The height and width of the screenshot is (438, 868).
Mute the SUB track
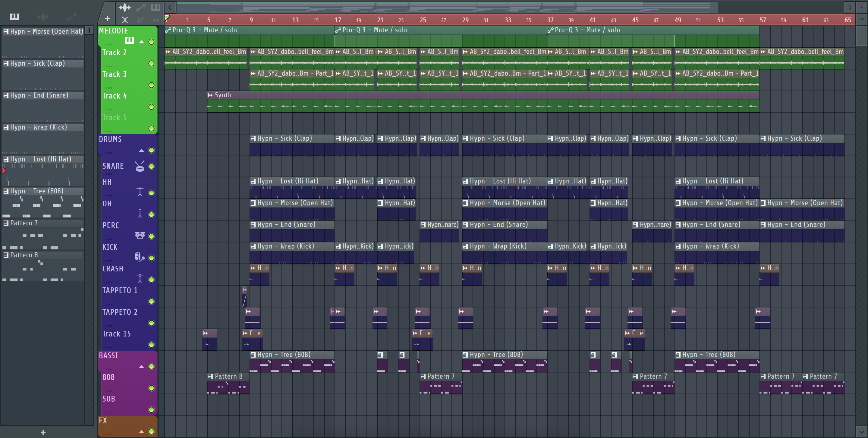click(x=152, y=410)
